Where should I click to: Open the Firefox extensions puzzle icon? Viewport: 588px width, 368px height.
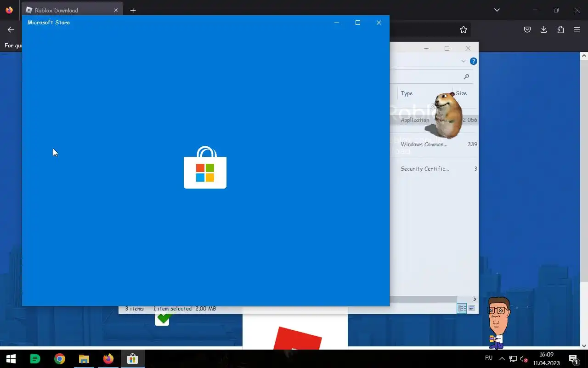[x=560, y=29]
